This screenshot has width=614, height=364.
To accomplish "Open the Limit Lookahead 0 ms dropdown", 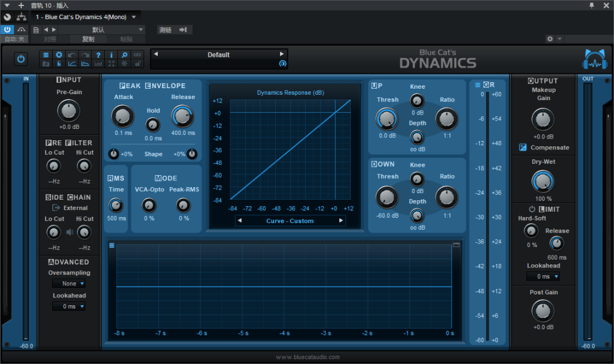I will (x=543, y=276).
